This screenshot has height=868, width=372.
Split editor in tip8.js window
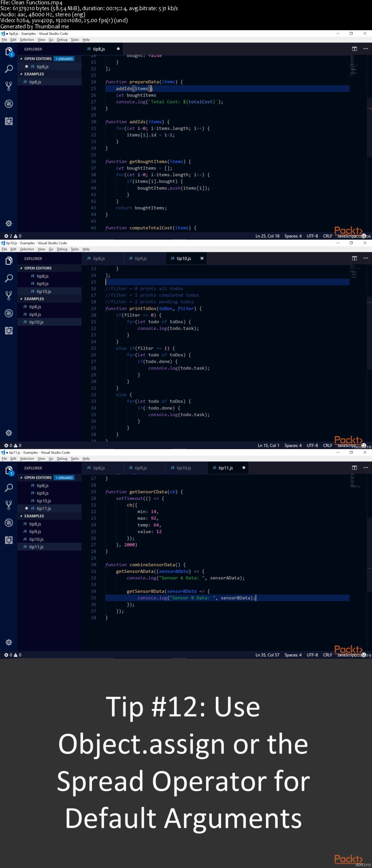[355, 49]
